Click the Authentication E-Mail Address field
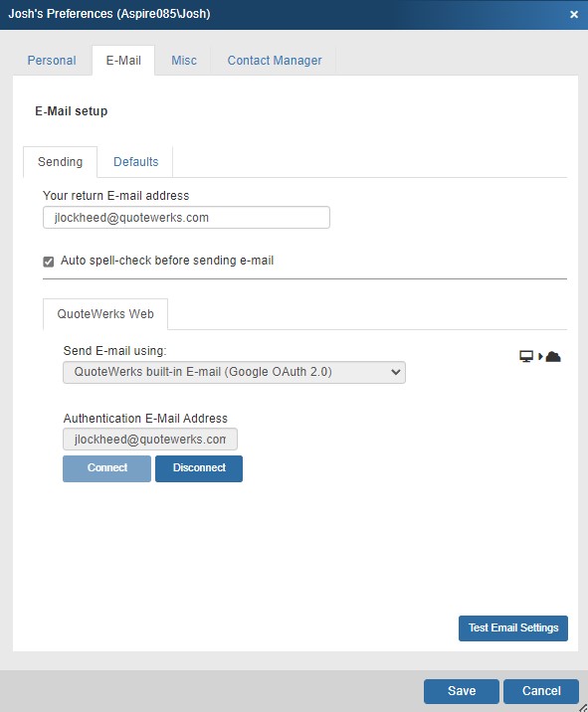 click(150, 440)
